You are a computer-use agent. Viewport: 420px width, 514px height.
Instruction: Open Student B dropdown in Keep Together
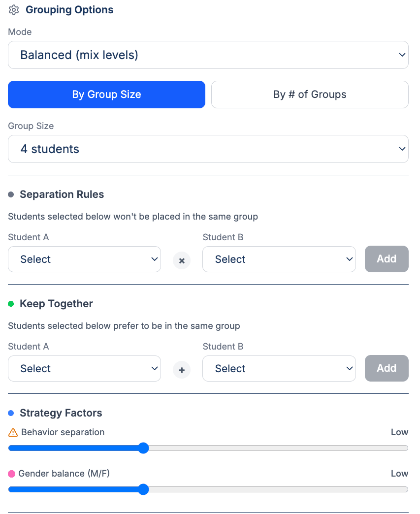pos(279,369)
